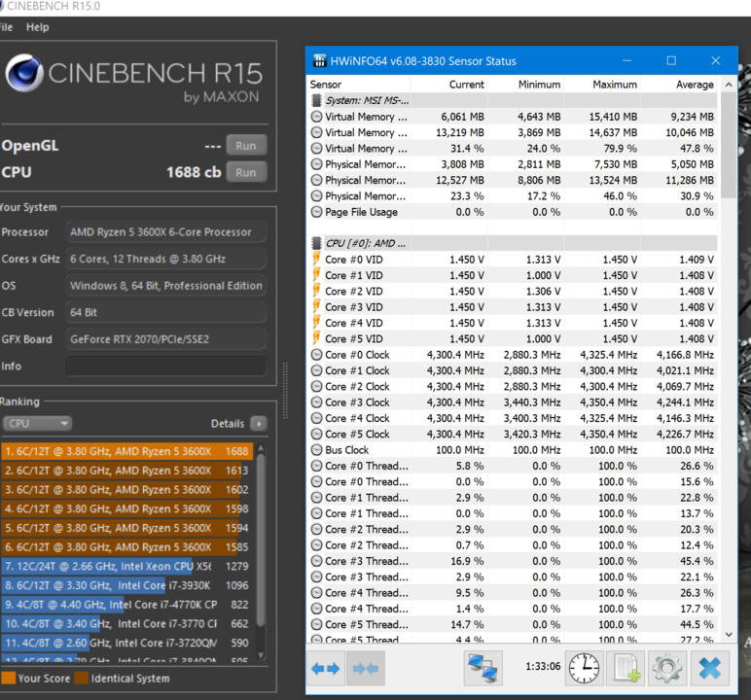Select the Intel Core i7-3720QM ranking entry
751x700 pixels.
pyautogui.click(x=126, y=643)
